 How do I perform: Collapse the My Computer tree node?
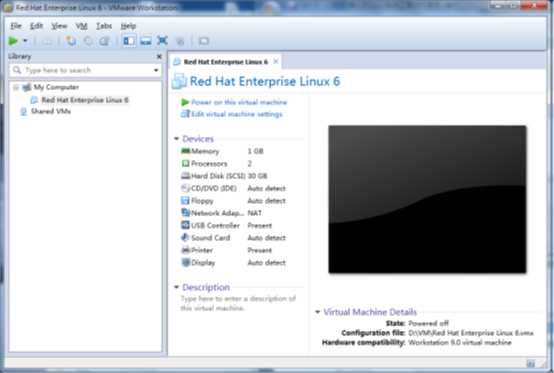click(16, 87)
